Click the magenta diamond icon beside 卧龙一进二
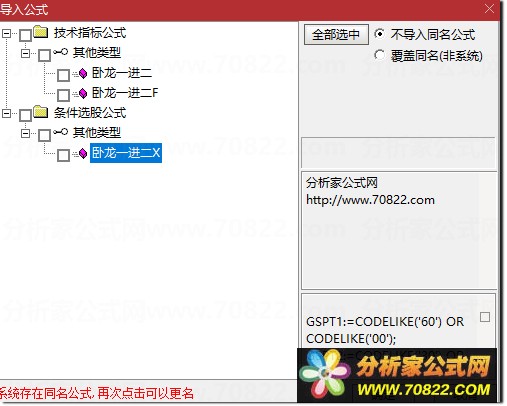This screenshot has height=406, width=507. tap(83, 73)
